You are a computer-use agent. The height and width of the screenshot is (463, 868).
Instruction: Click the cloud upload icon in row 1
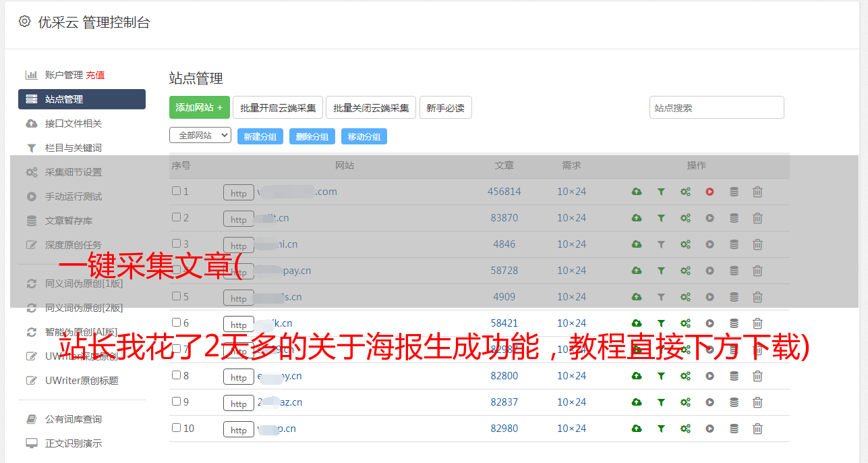[x=637, y=192]
